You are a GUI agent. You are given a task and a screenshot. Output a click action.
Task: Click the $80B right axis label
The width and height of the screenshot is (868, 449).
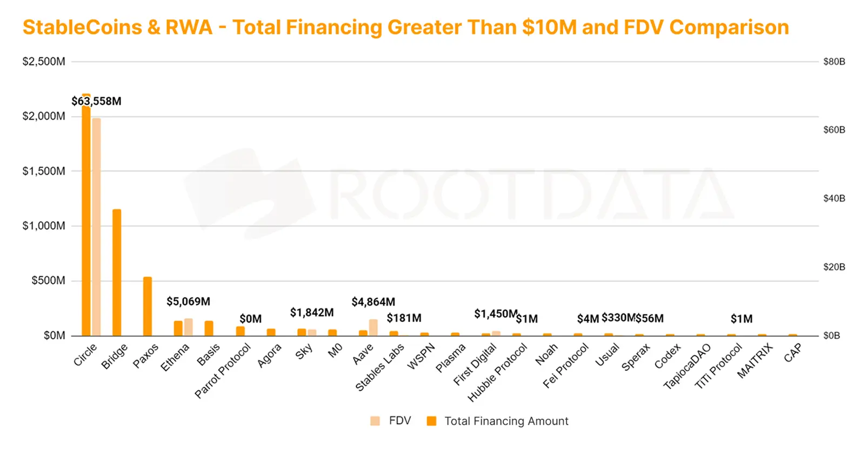[834, 62]
